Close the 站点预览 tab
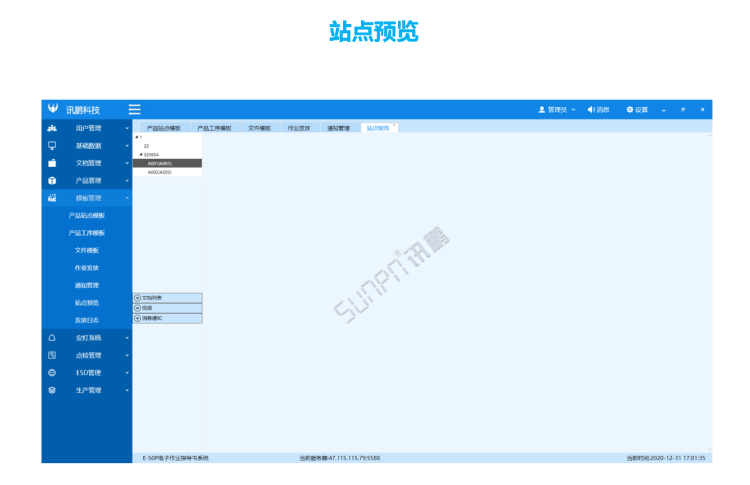 (x=394, y=125)
